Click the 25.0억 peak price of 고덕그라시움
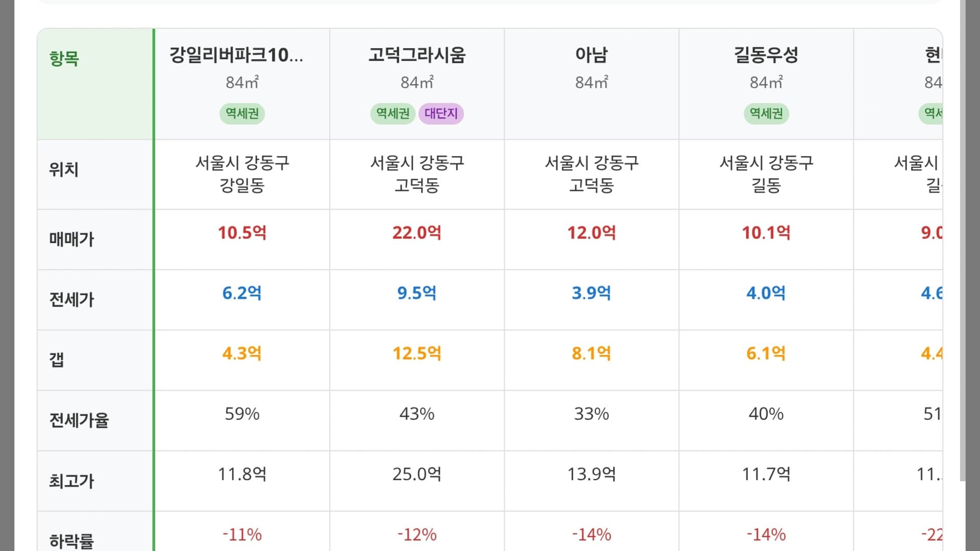Screen dimensions: 980x551 [x=417, y=473]
